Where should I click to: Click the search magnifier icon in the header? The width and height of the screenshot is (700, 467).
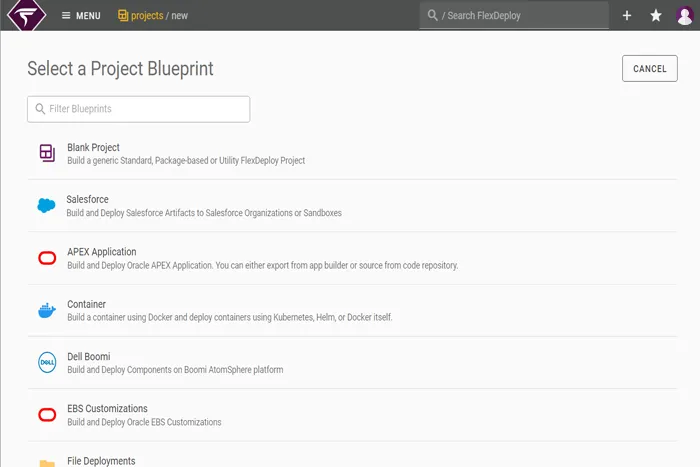point(432,15)
